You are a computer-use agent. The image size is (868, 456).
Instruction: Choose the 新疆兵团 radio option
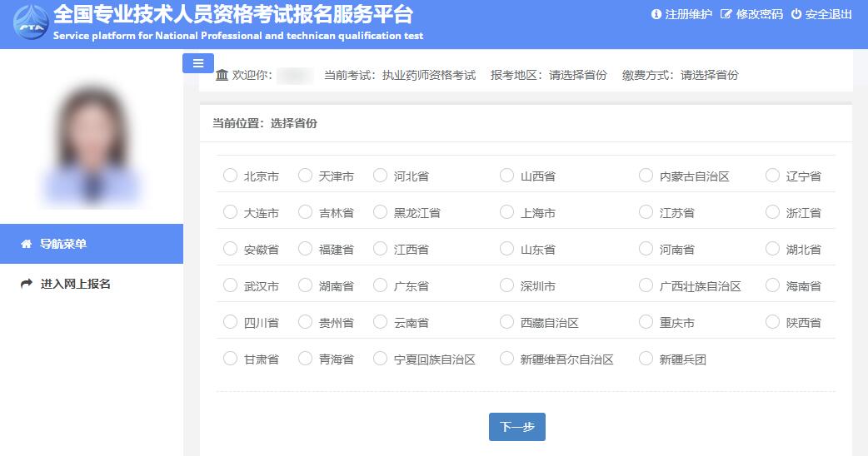(646, 359)
